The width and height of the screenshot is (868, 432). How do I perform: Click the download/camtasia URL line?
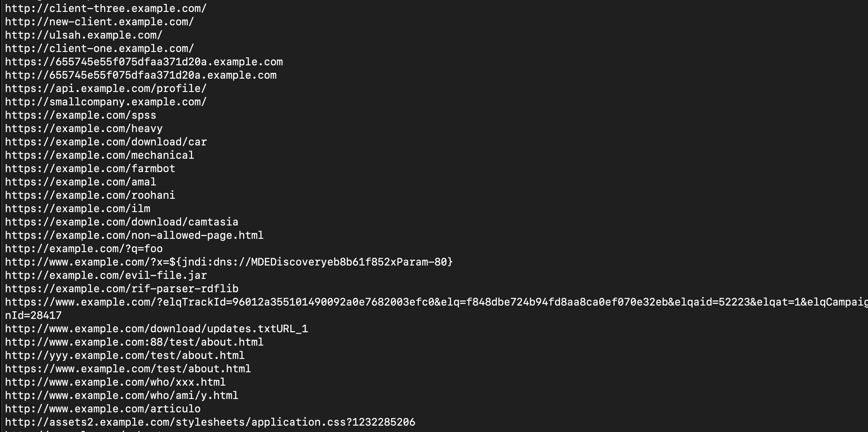[x=121, y=222]
